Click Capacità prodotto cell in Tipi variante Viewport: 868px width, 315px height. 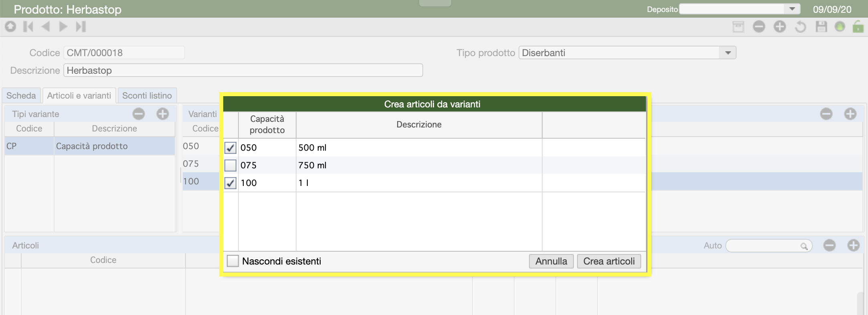pyautogui.click(x=115, y=146)
